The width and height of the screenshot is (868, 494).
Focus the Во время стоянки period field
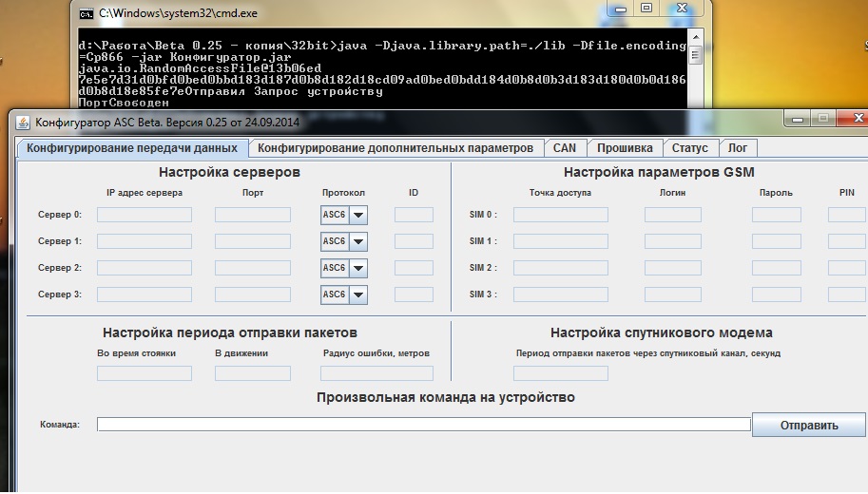point(145,373)
